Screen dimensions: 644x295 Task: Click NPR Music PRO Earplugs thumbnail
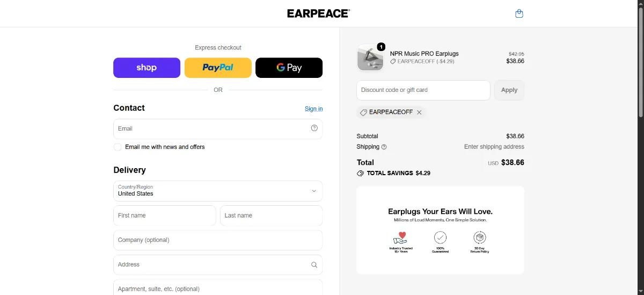click(x=370, y=57)
